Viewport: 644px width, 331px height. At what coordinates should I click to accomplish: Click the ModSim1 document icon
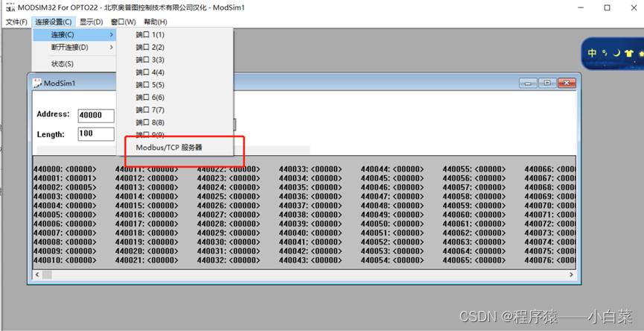click(x=37, y=83)
